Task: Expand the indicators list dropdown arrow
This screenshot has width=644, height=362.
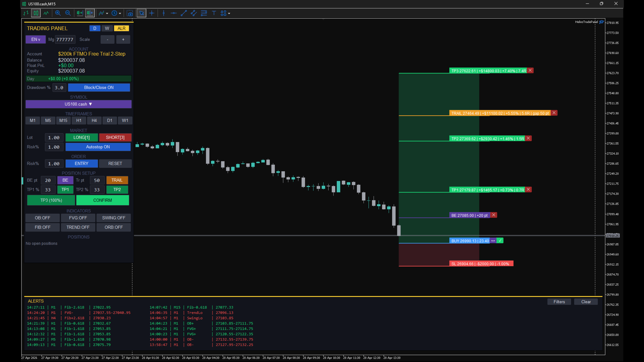Action: click(107, 13)
